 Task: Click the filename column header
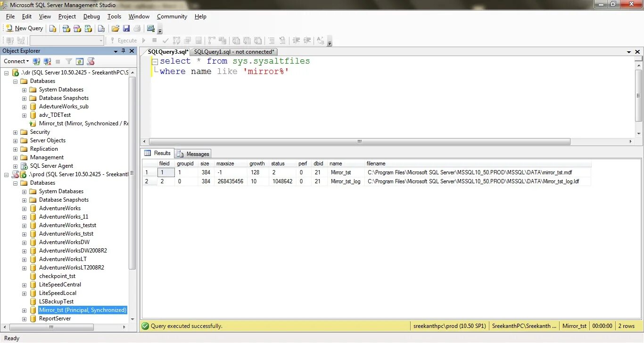point(478,163)
